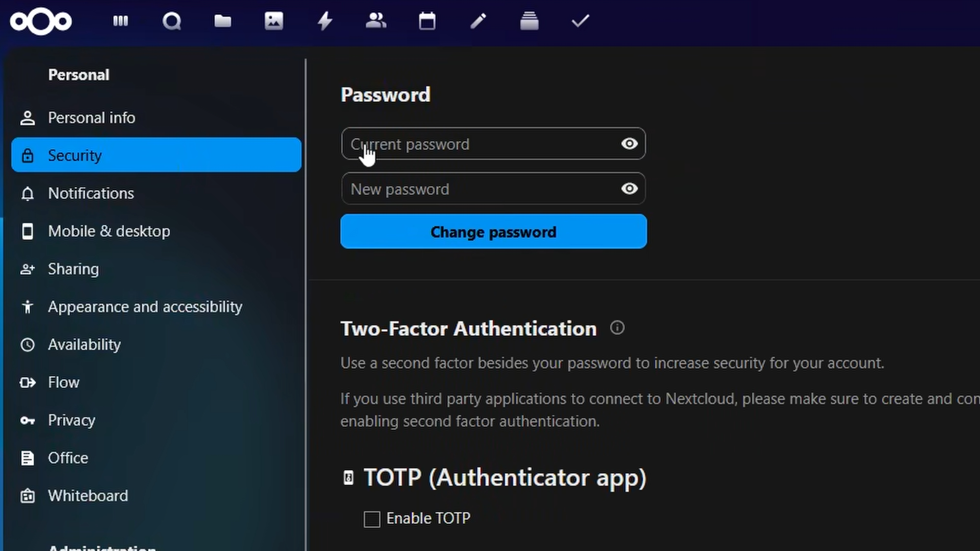Switch to the Personal info settings section
980x551 pixels.
click(x=92, y=118)
